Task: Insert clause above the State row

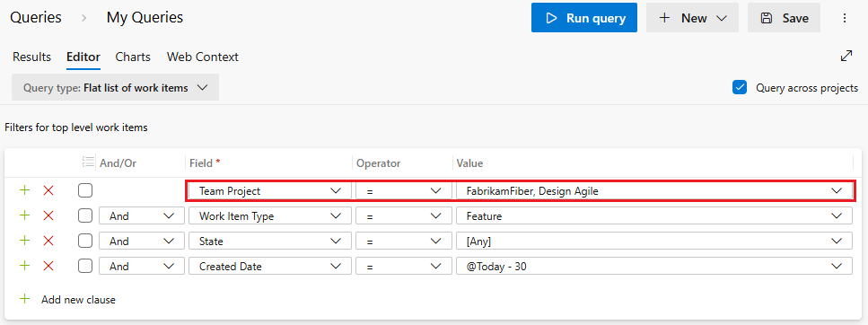Action: pyautogui.click(x=24, y=241)
